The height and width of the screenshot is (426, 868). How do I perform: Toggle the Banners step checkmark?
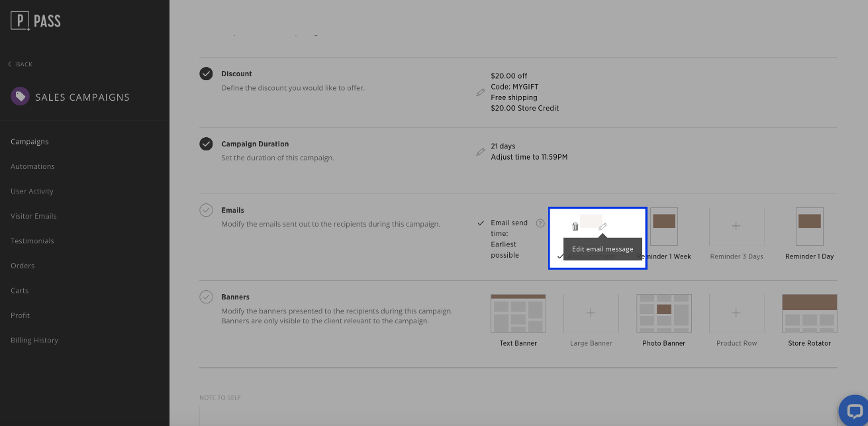point(206,297)
